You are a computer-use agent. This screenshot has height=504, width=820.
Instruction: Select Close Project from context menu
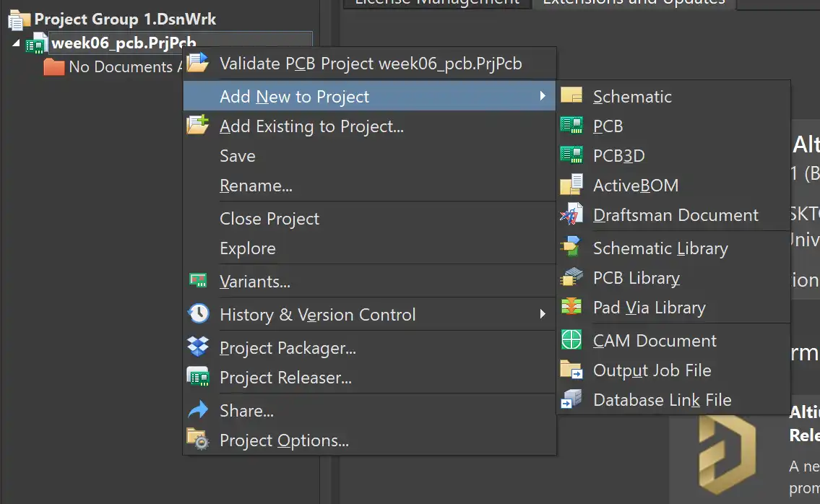click(269, 219)
